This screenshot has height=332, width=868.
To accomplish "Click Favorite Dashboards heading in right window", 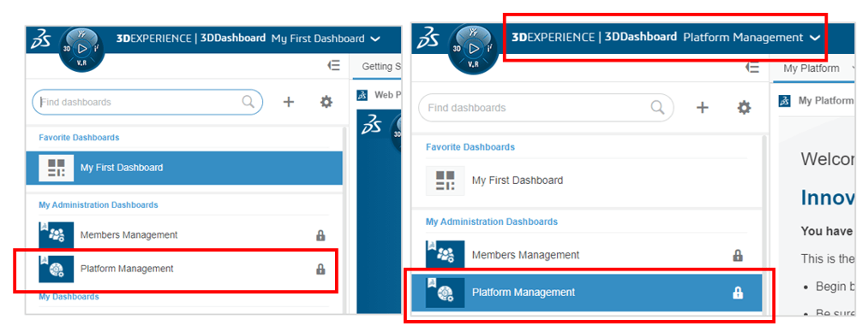I will click(470, 147).
